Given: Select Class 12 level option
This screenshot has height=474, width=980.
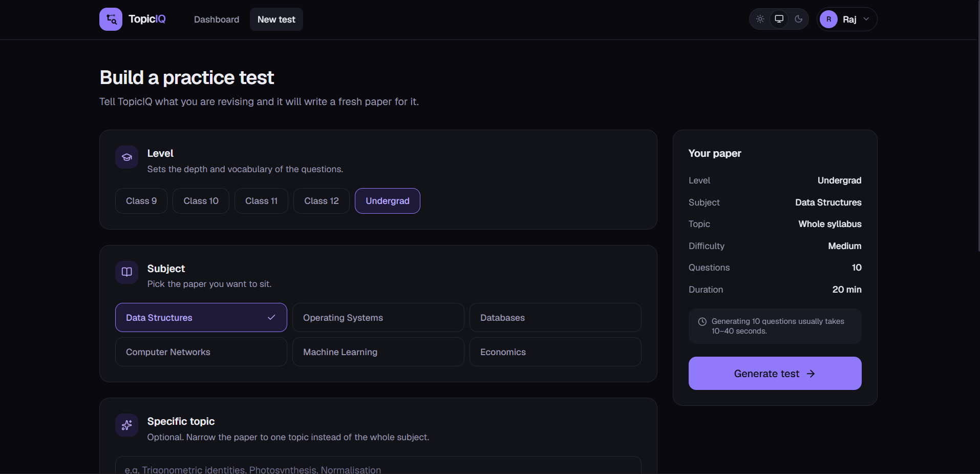Looking at the screenshot, I should [x=322, y=201].
